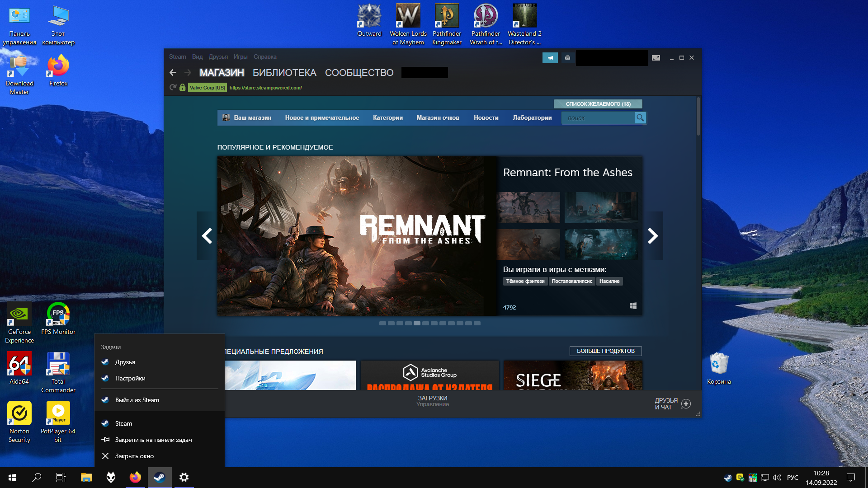The image size is (868, 488).
Task: Select the Recycle Bin (Корзина) icon
Action: coord(719,369)
